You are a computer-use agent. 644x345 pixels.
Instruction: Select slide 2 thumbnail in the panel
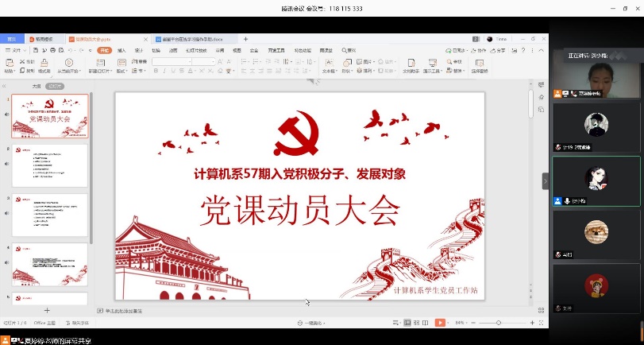(x=50, y=165)
